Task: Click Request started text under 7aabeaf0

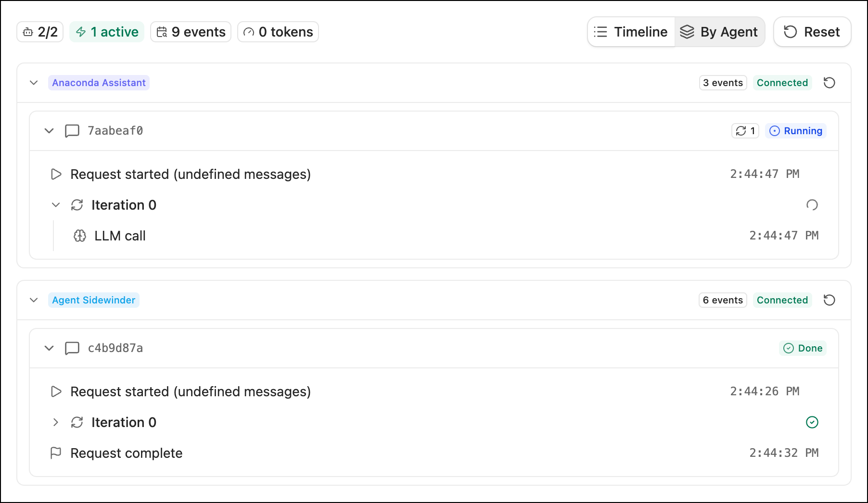Action: pos(191,174)
